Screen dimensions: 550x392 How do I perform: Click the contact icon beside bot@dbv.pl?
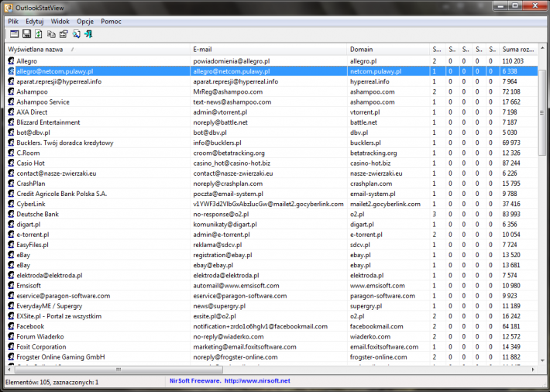click(x=11, y=132)
